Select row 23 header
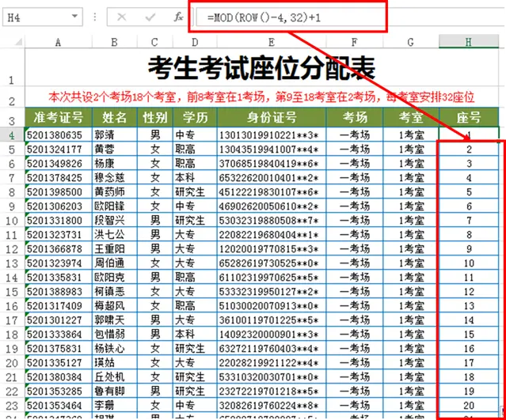 click(x=12, y=406)
